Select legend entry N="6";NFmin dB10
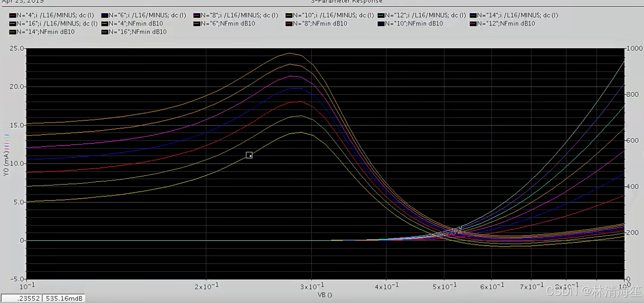 pos(224,23)
